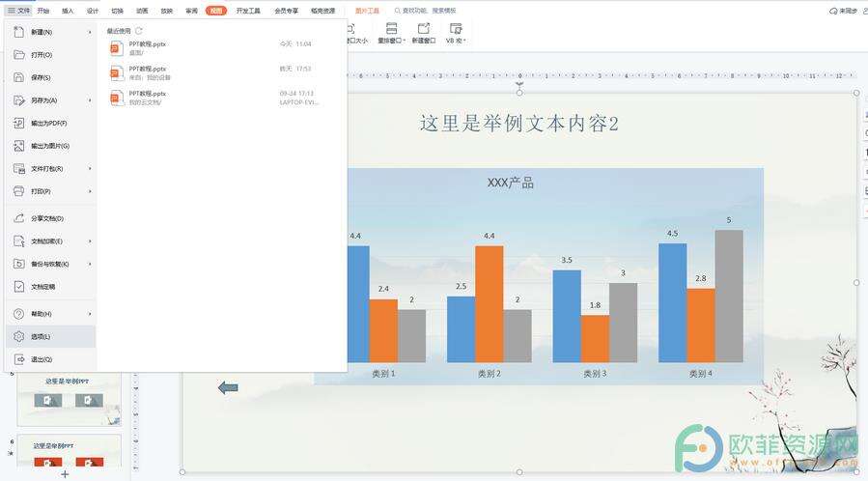Expand the New (新建) submenu arrow
This screenshot has width=868, height=481.
[x=90, y=32]
